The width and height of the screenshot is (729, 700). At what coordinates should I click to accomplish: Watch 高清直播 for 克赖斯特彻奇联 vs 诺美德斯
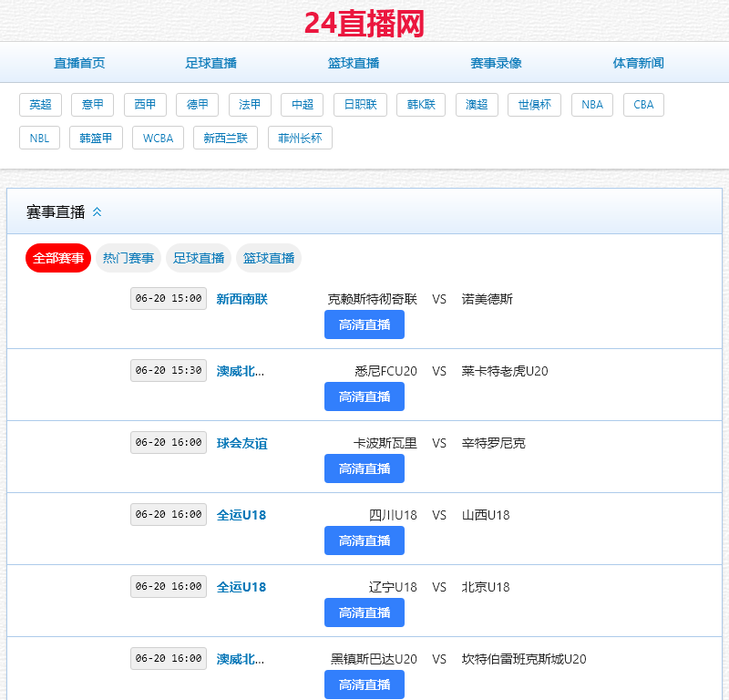click(364, 324)
